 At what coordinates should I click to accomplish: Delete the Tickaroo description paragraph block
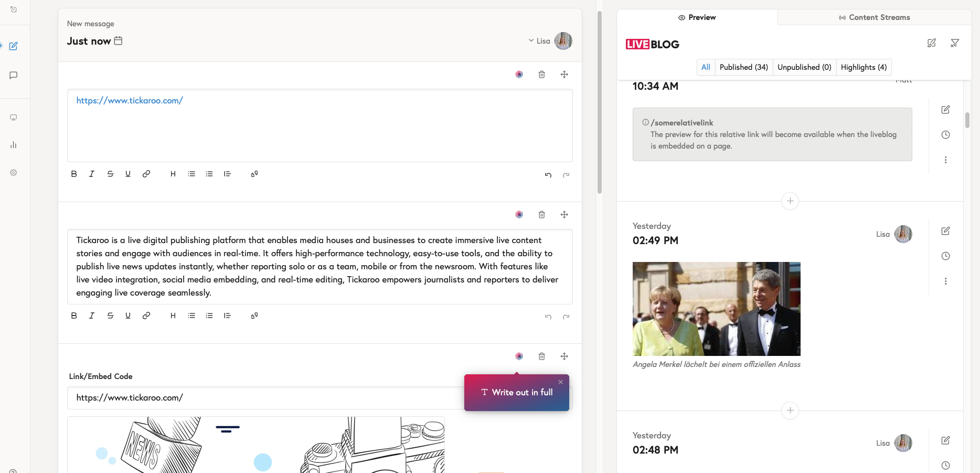[x=542, y=215]
